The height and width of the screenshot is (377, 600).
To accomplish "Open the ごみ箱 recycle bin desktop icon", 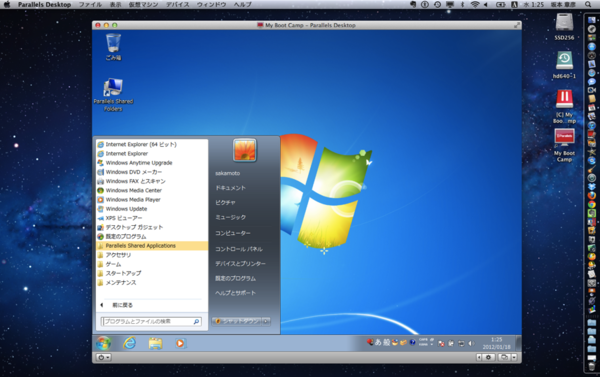I will pyautogui.click(x=113, y=47).
